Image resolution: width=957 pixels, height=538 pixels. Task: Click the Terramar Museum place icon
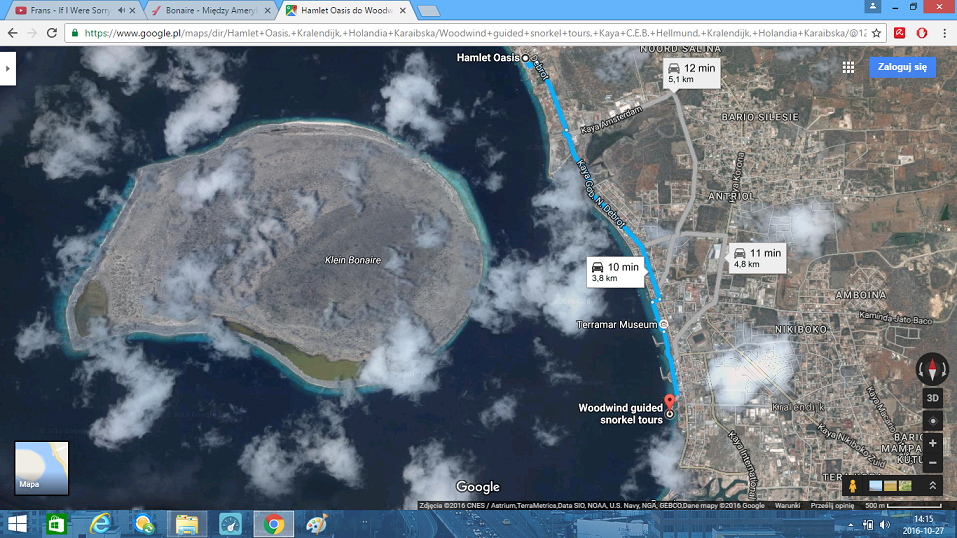click(x=663, y=324)
